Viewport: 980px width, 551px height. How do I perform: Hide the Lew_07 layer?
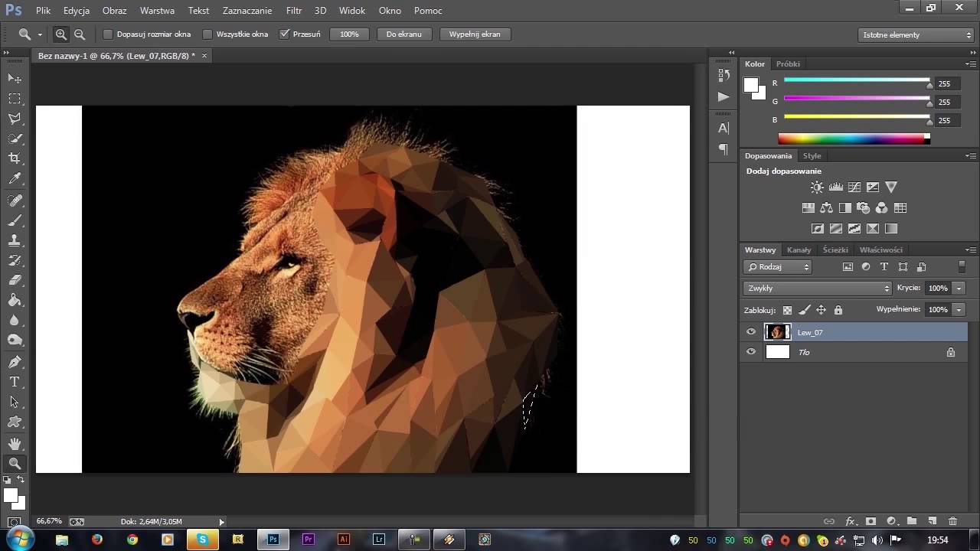751,332
